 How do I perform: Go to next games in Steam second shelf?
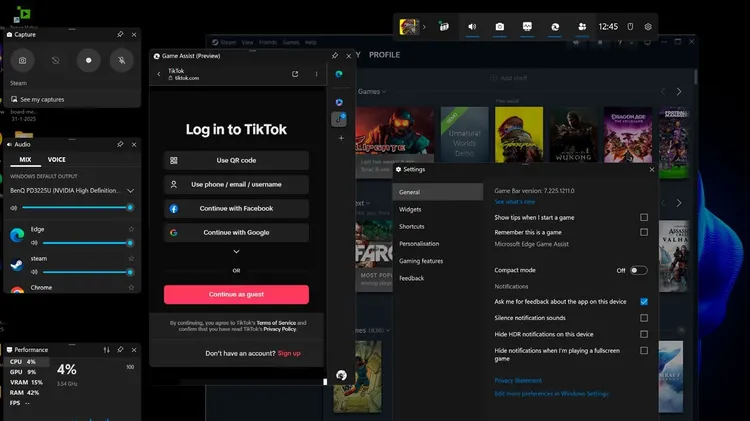pyautogui.click(x=679, y=203)
